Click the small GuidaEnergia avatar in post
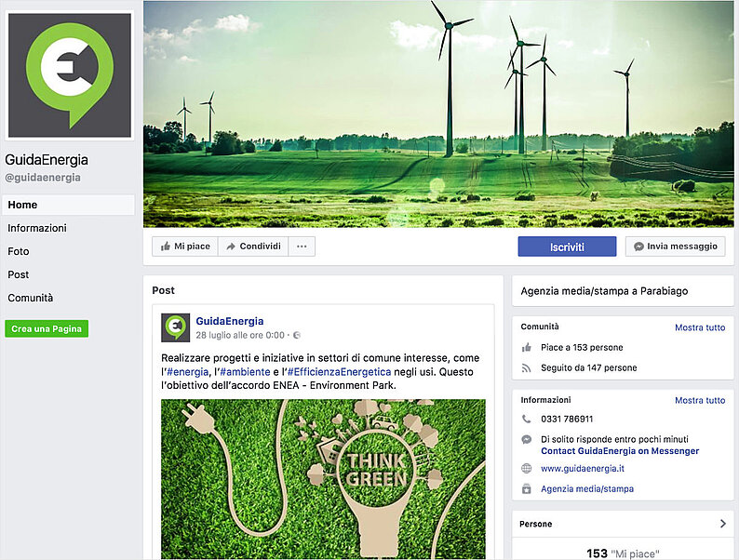The image size is (739, 560). tap(176, 327)
